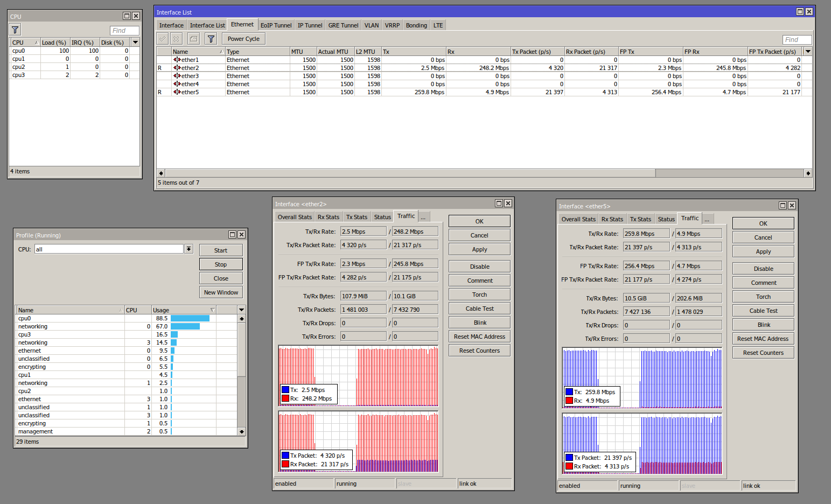Switch to the VLAN tab
The height and width of the screenshot is (504, 831).
click(x=371, y=25)
